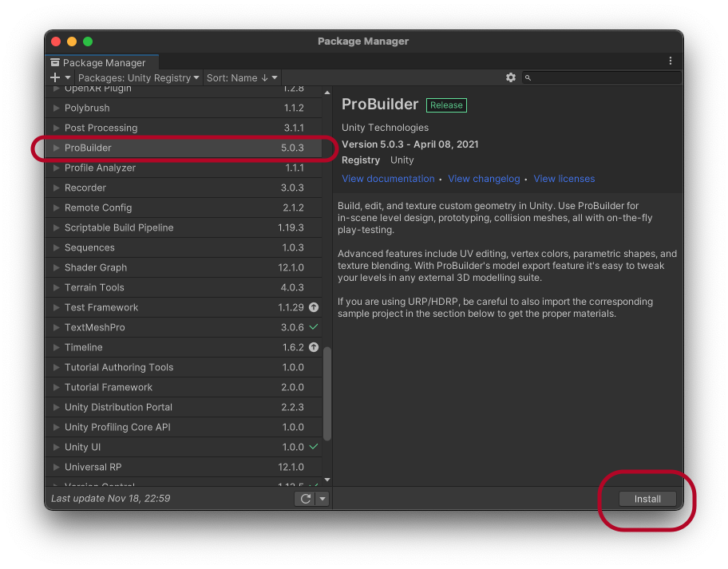
Task: Select the Package Manager tab
Action: (x=102, y=63)
